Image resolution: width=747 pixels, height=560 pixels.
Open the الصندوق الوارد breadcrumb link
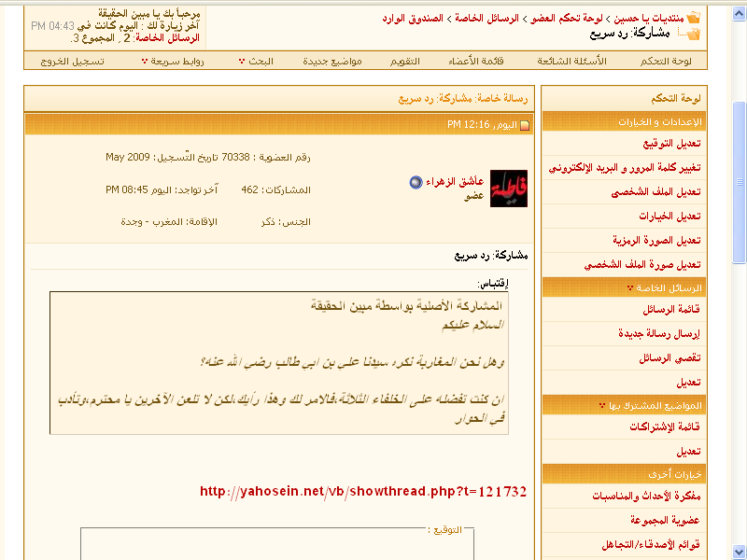click(413, 18)
